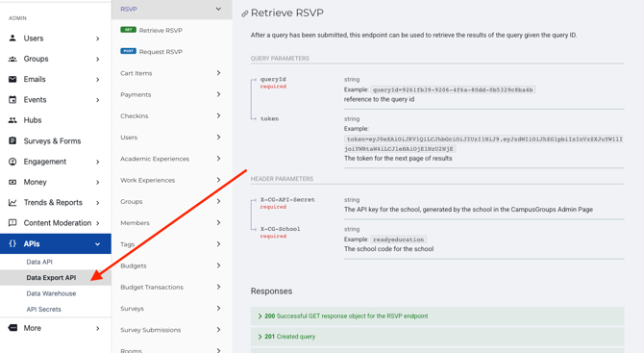Collapse the RSVP section chevron
The height and width of the screenshot is (353, 644).
pyautogui.click(x=218, y=9)
